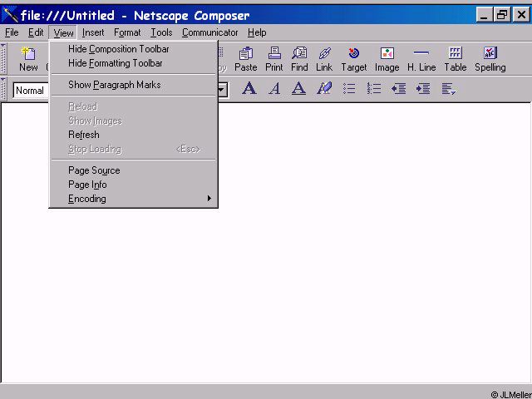Screen dimensions: 532x399
Task: Open the Communicator menu
Action: click(x=209, y=32)
